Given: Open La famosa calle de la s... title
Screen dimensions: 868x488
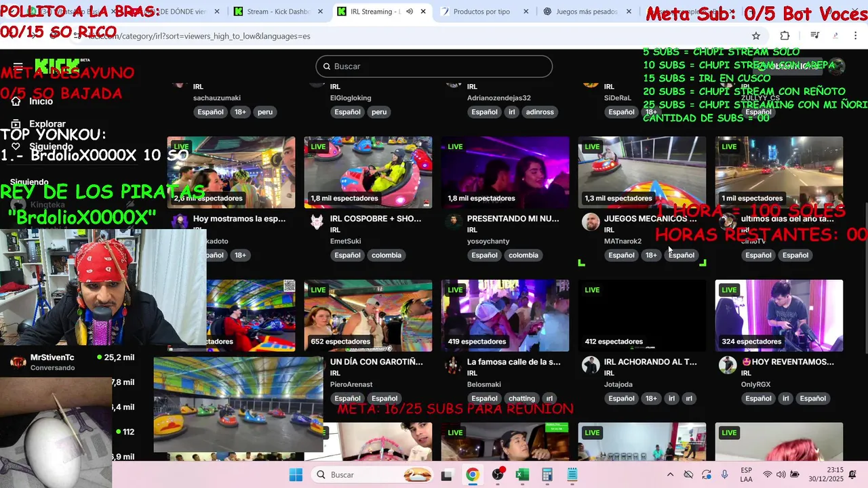Looking at the screenshot, I should coord(514,362).
